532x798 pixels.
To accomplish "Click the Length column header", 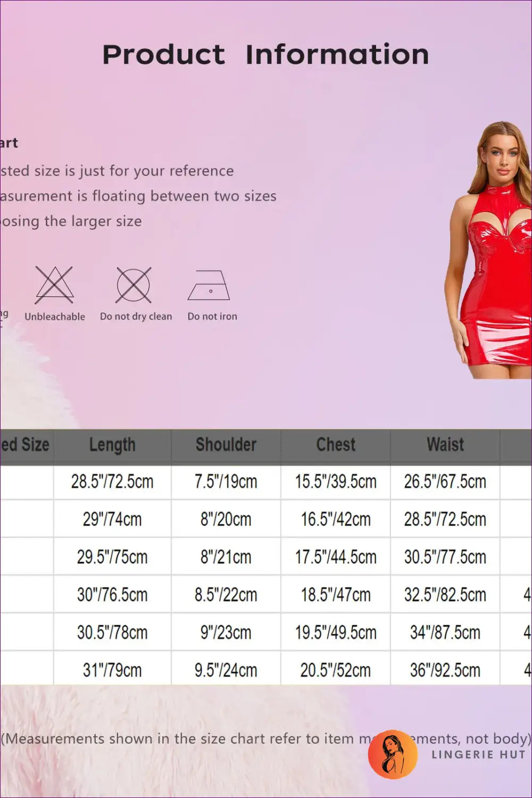I will pos(112,445).
